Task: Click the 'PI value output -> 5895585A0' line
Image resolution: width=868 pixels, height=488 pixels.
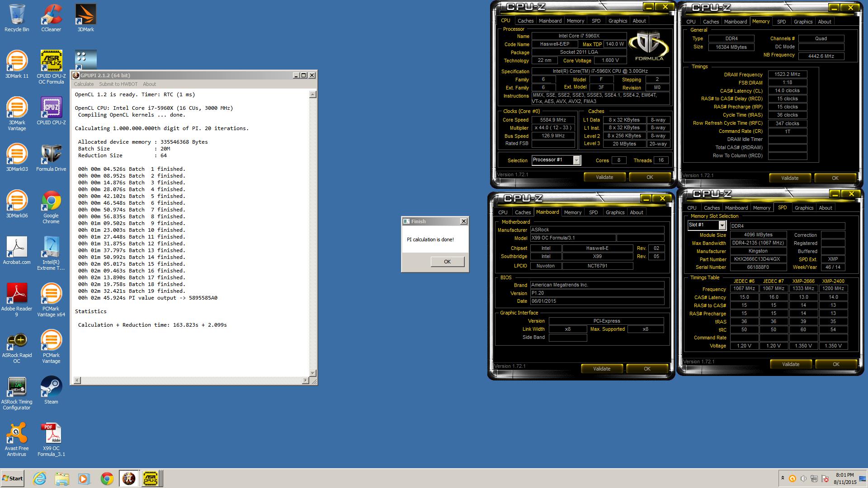Action: [x=148, y=298]
